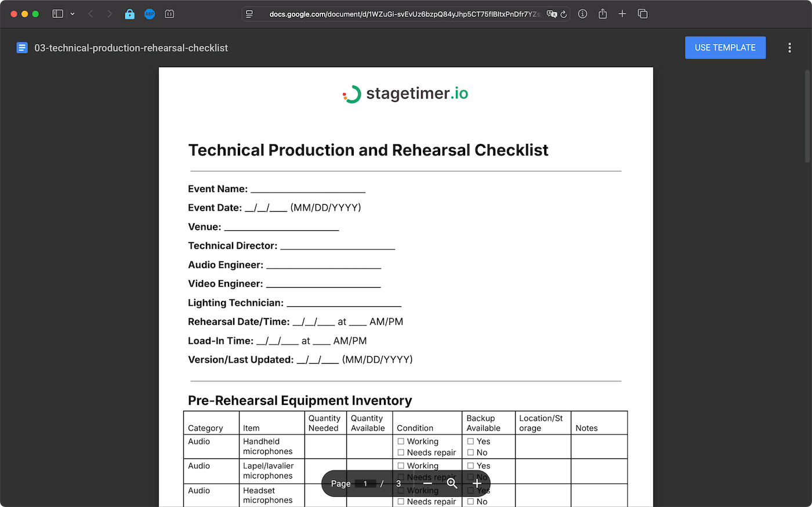Open a new tab with the plus button
Screen dimensions: 812x507
pyautogui.click(x=622, y=13)
